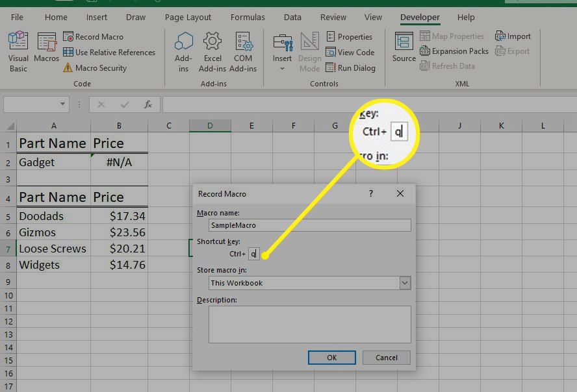The height and width of the screenshot is (392, 577).
Task: Click the XML Export button
Action: [x=512, y=51]
